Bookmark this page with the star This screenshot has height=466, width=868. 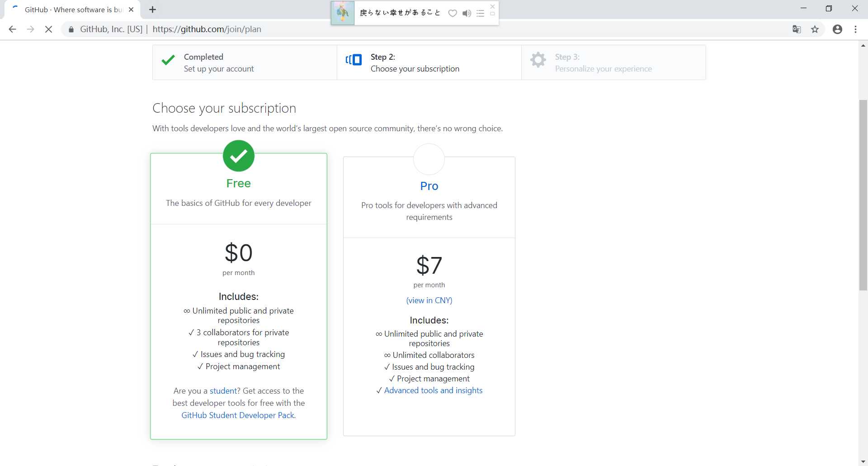pyautogui.click(x=815, y=29)
